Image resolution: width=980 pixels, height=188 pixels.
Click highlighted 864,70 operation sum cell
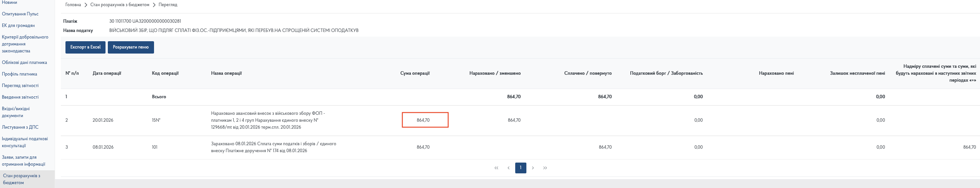[425, 120]
